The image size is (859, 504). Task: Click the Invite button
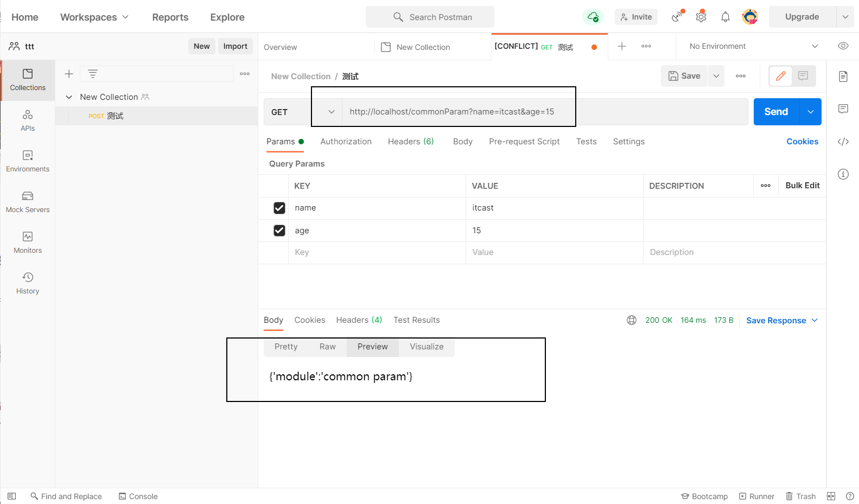pyautogui.click(x=636, y=17)
